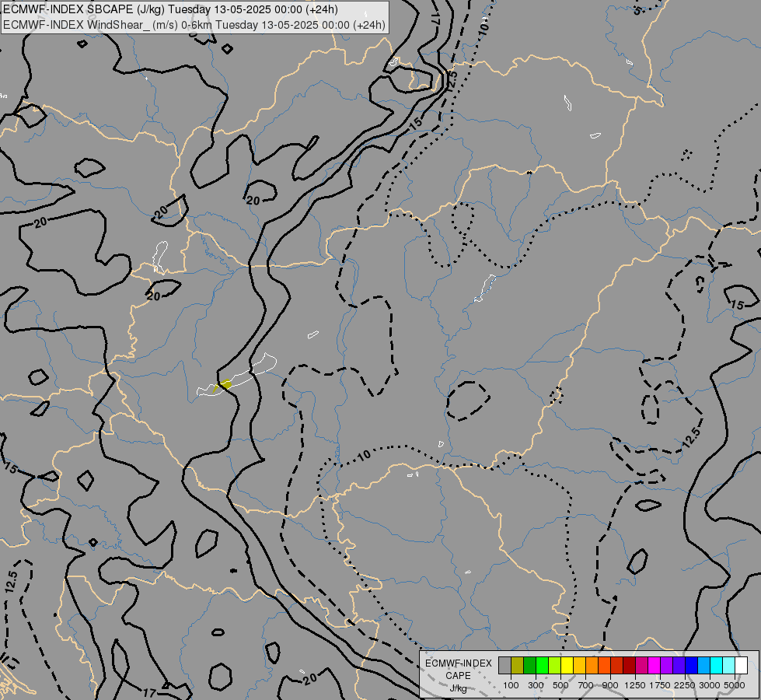The height and width of the screenshot is (700, 761).
Task: Click the 700 legend value
Action: (x=586, y=685)
